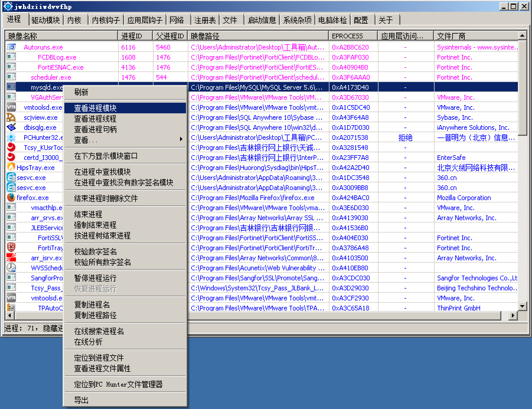Sort by 进程ID column header
This screenshot has height=409, width=532.
point(136,36)
